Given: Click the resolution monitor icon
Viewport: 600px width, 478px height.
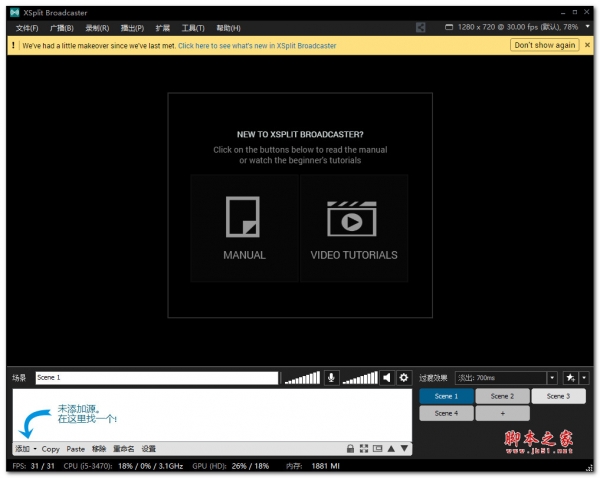Looking at the screenshot, I should (x=449, y=27).
